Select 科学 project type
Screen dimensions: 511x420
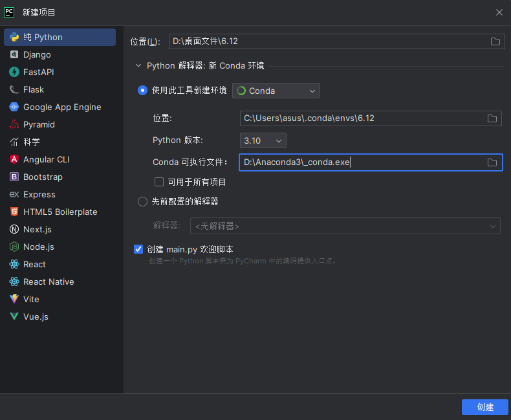(x=60, y=142)
